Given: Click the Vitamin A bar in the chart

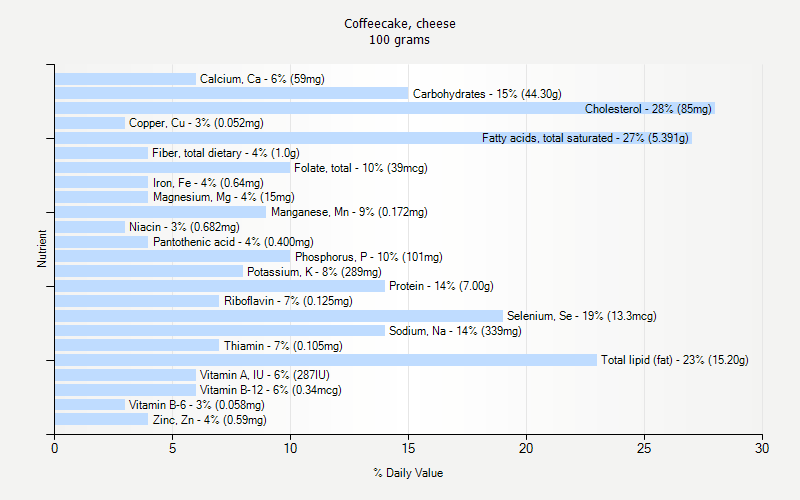Looking at the screenshot, I should (126, 375).
